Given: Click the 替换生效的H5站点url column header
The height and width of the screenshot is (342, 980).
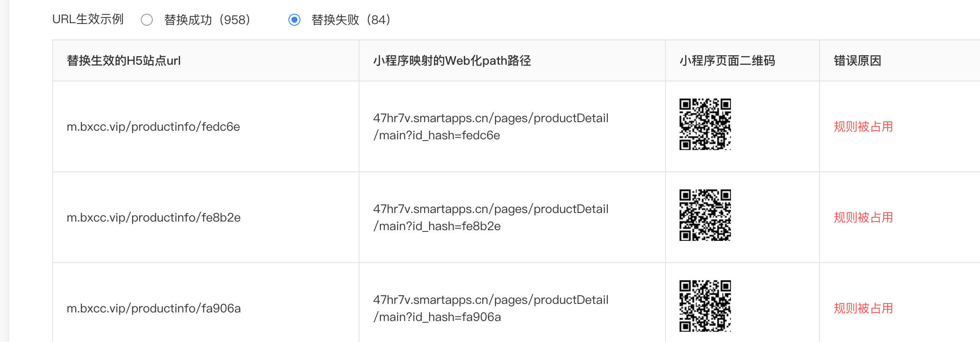Looking at the screenshot, I should pyautogui.click(x=124, y=61).
